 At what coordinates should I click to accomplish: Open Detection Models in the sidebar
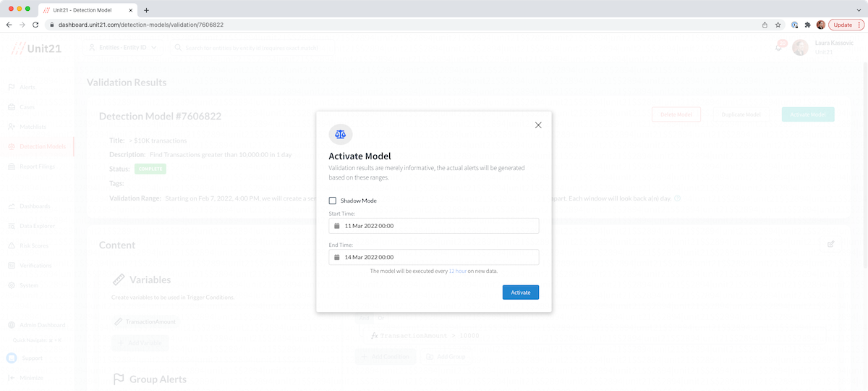pos(36,147)
